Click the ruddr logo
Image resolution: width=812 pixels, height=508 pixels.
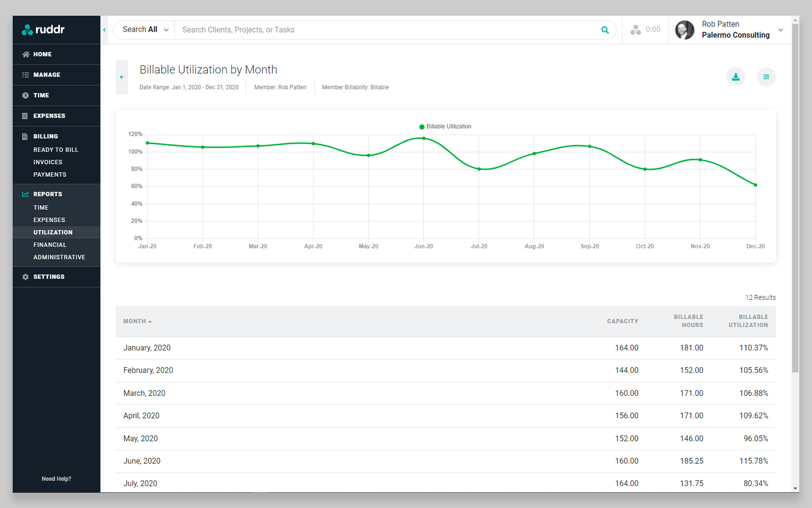[x=44, y=29]
